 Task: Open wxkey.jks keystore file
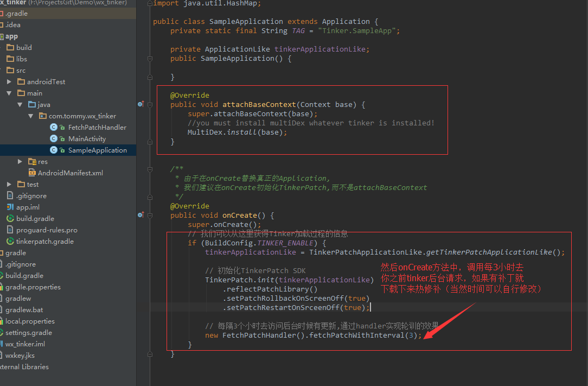[20, 355]
